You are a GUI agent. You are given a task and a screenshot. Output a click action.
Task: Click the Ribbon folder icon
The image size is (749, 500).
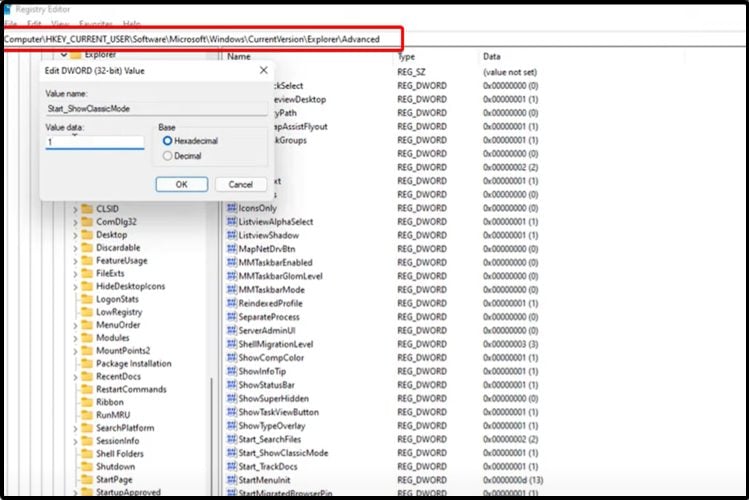[x=87, y=402]
